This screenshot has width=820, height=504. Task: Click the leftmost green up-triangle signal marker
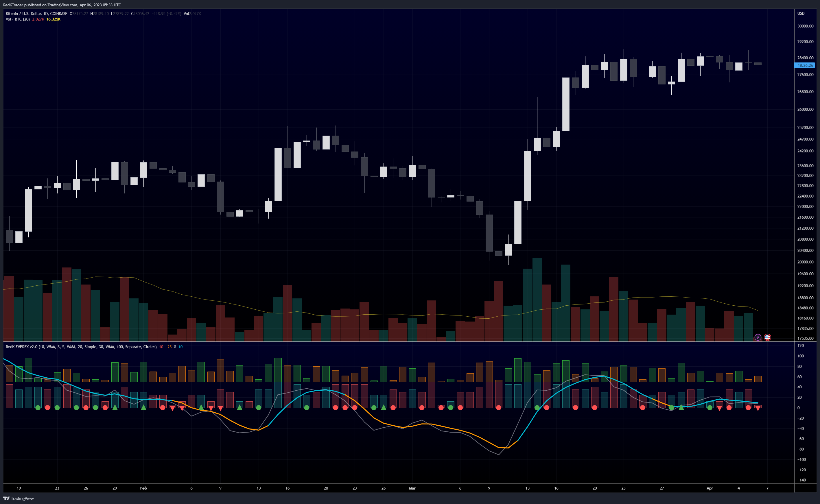click(x=115, y=407)
